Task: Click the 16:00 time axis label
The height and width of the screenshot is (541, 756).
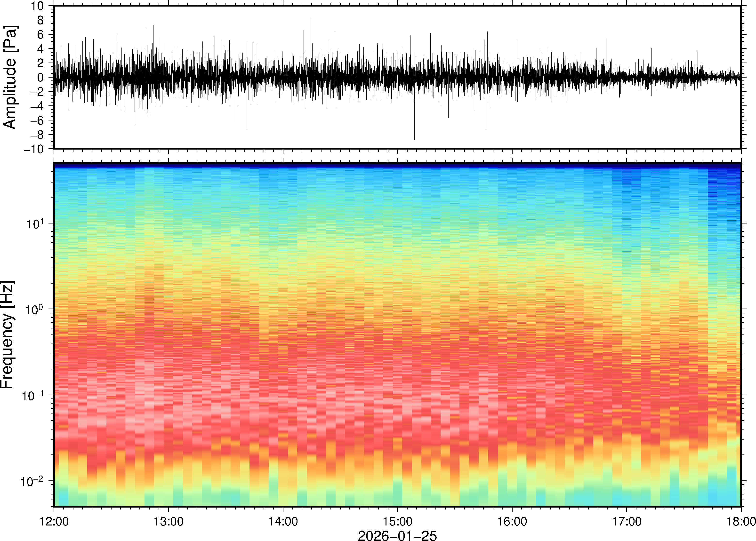Action: (512, 521)
